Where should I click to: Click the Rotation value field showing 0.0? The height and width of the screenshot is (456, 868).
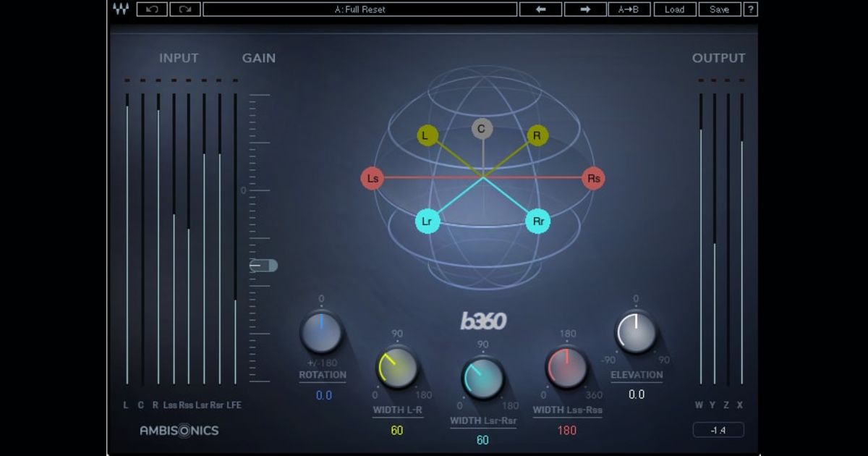coord(323,395)
